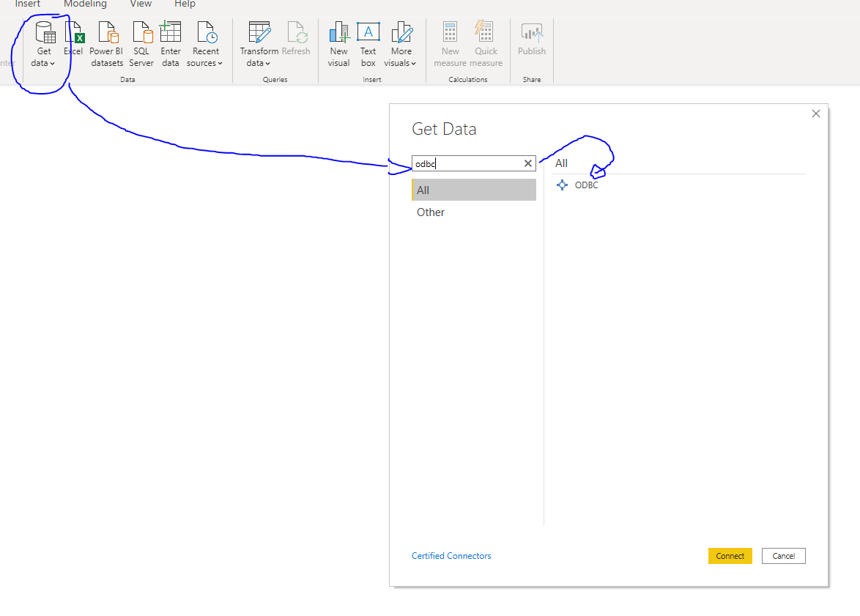Open the Help ribbon tab
The height and width of the screenshot is (616, 860).
coord(185,4)
